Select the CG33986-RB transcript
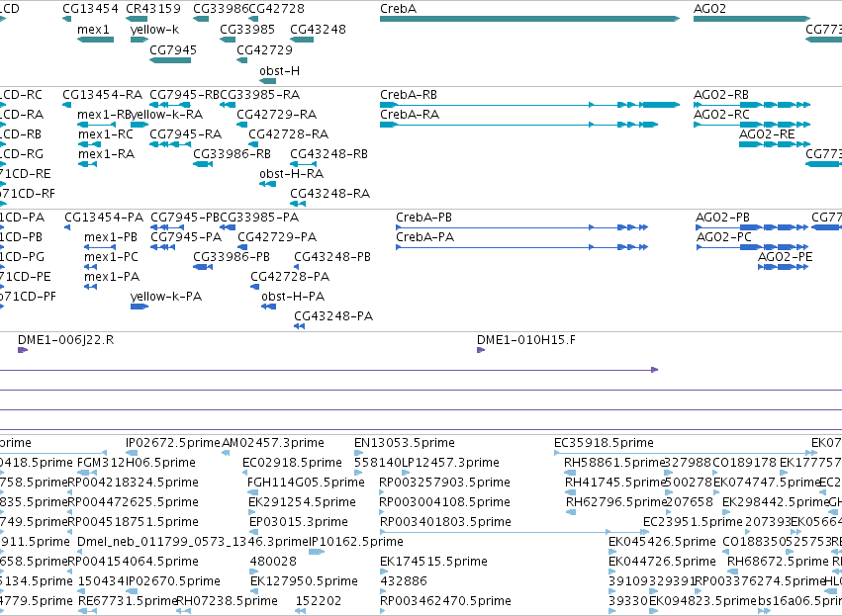 click(203, 164)
